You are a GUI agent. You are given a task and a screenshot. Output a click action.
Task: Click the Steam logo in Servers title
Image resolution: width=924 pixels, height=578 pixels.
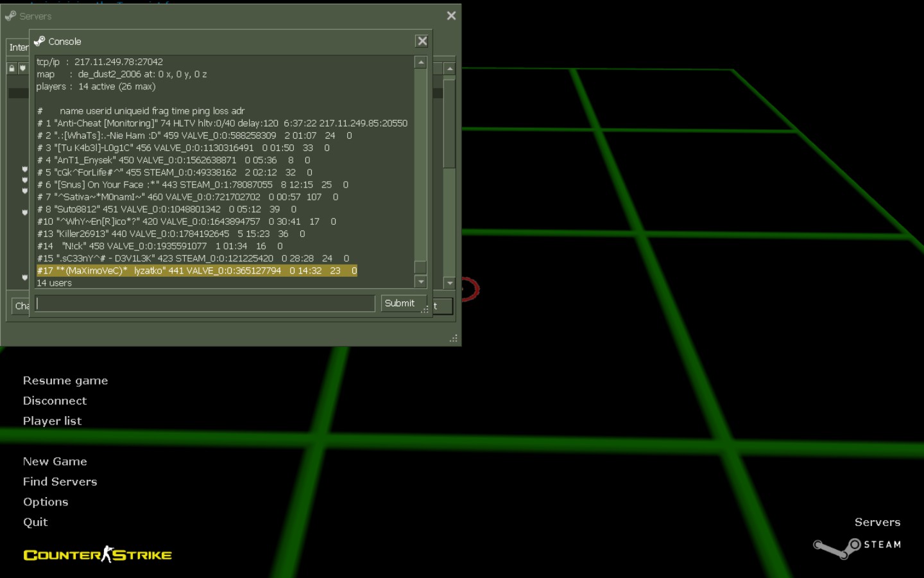coord(10,15)
